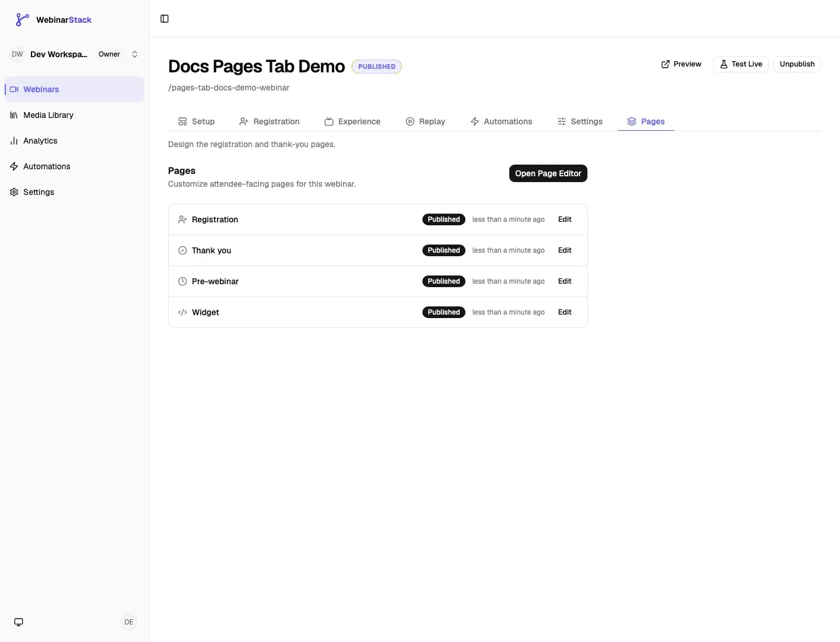This screenshot has width=840, height=642.
Task: Click the Widget row timestamp text
Action: pyautogui.click(x=509, y=312)
